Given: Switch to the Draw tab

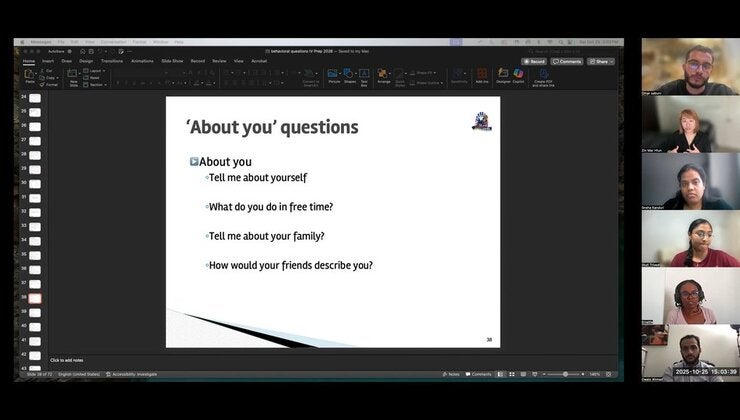Looking at the screenshot, I should (x=67, y=61).
